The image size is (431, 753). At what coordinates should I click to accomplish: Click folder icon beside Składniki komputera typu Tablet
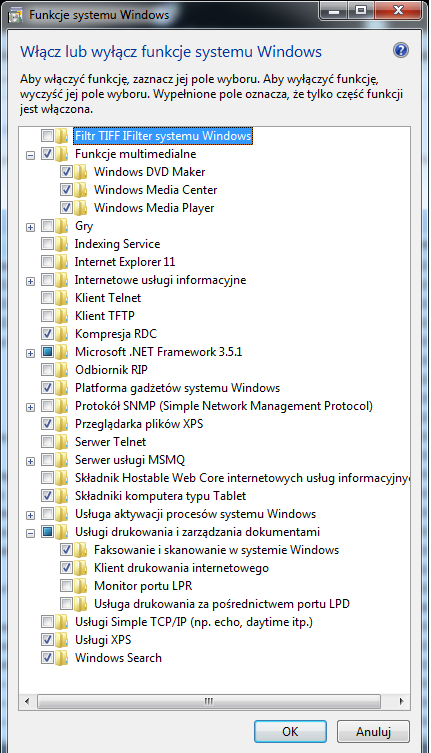coord(61,496)
